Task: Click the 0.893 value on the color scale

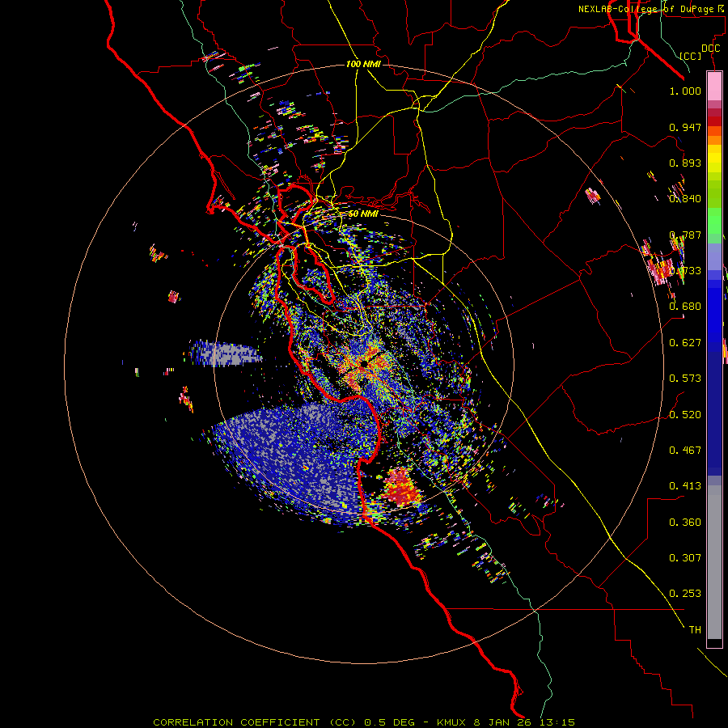Action: coord(685,163)
